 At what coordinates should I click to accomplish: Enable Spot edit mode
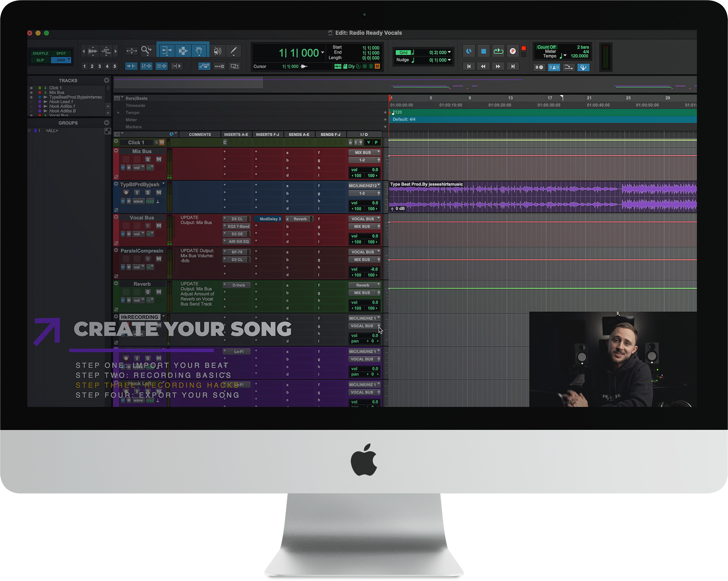[x=61, y=53]
